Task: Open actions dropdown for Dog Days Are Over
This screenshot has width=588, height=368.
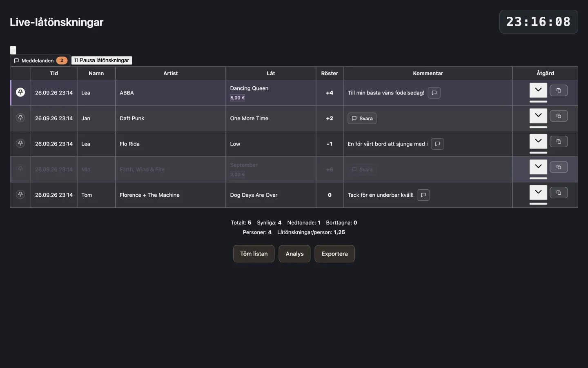Action: pyautogui.click(x=538, y=192)
